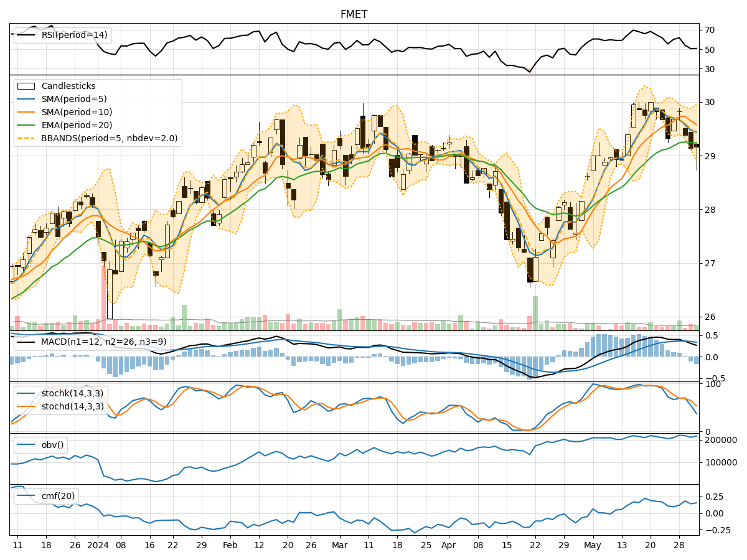
Task: Select the obv() line sample icon
Action: coord(26,446)
